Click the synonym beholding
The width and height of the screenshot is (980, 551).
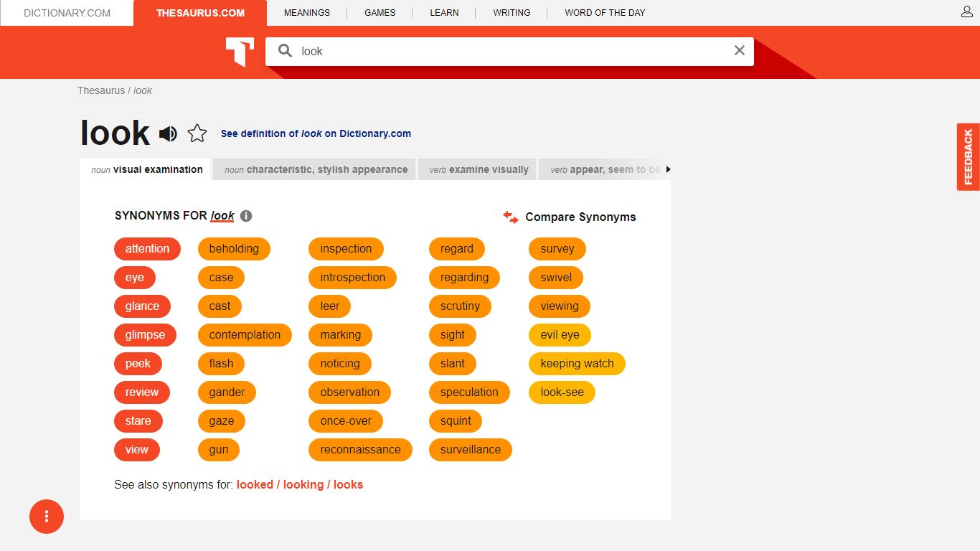tap(234, 249)
